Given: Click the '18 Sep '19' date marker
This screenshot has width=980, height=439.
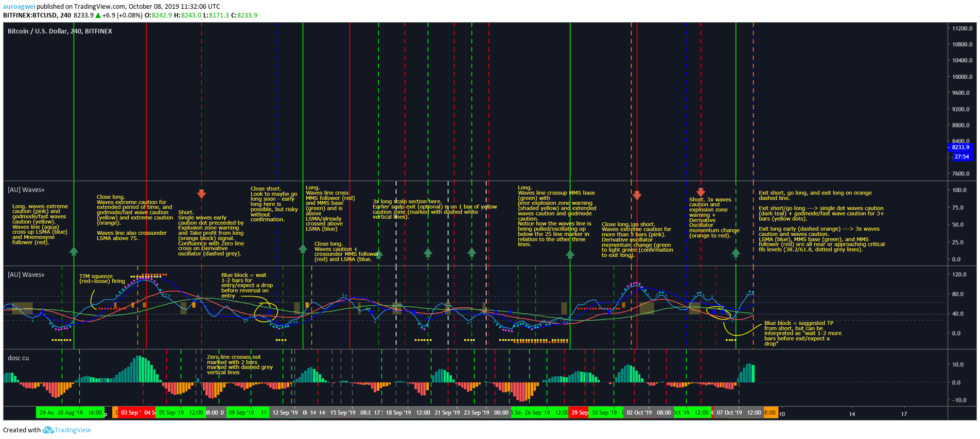Looking at the screenshot, I should [398, 413].
